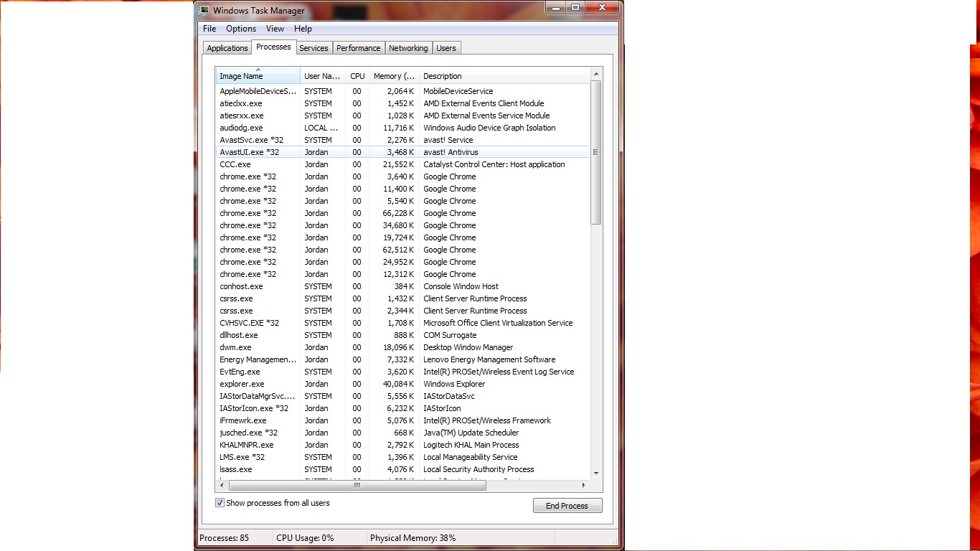Select the lsass.exe process
980x551 pixels.
click(403, 469)
